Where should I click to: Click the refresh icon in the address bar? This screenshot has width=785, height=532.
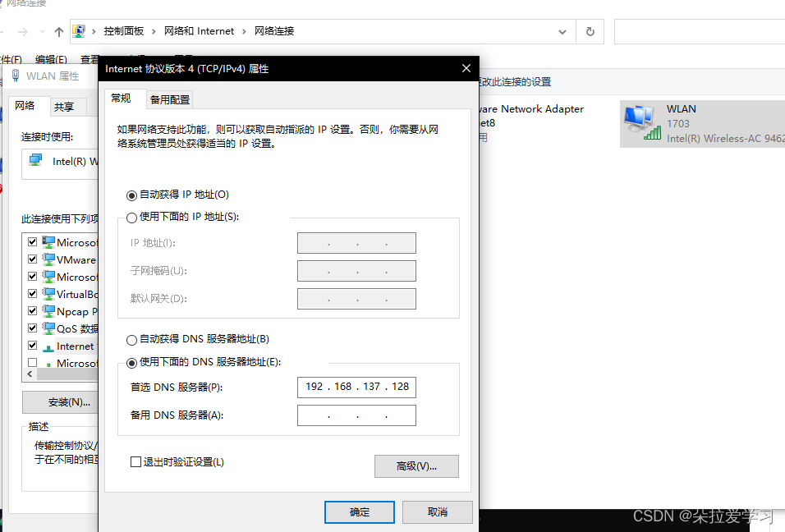590,30
